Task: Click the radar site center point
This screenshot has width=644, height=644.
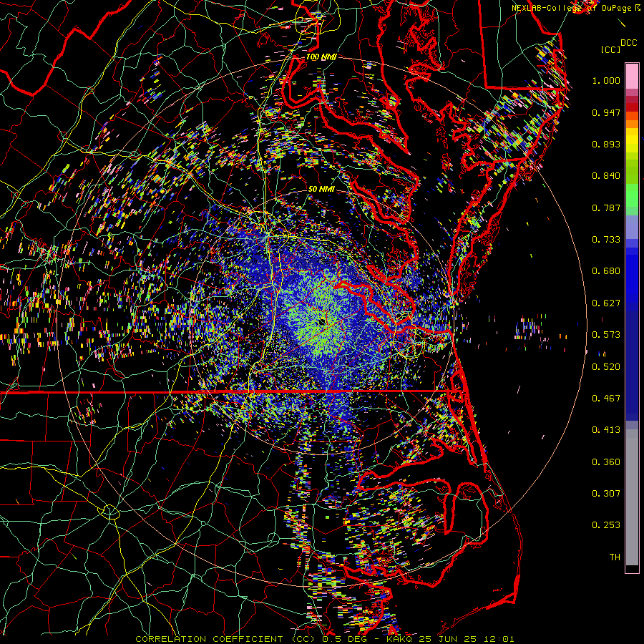Action: (x=322, y=322)
